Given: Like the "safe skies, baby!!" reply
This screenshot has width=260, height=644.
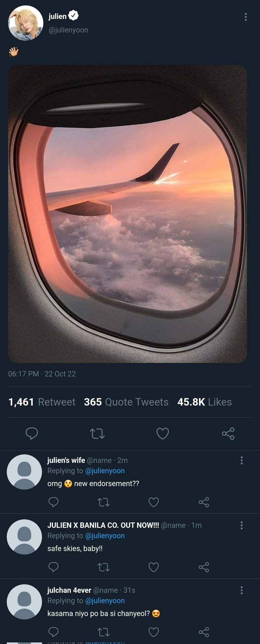Looking at the screenshot, I should 154,567.
